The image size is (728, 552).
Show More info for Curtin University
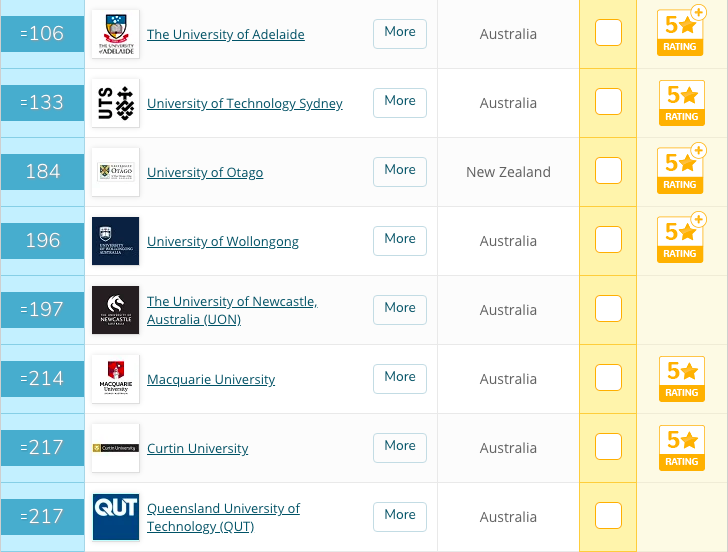tap(400, 448)
